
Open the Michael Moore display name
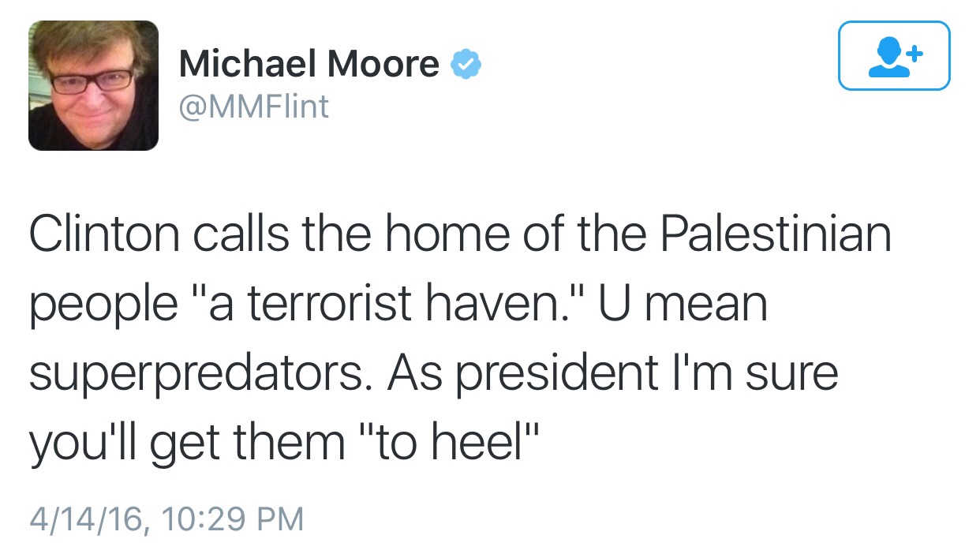pos(309,63)
